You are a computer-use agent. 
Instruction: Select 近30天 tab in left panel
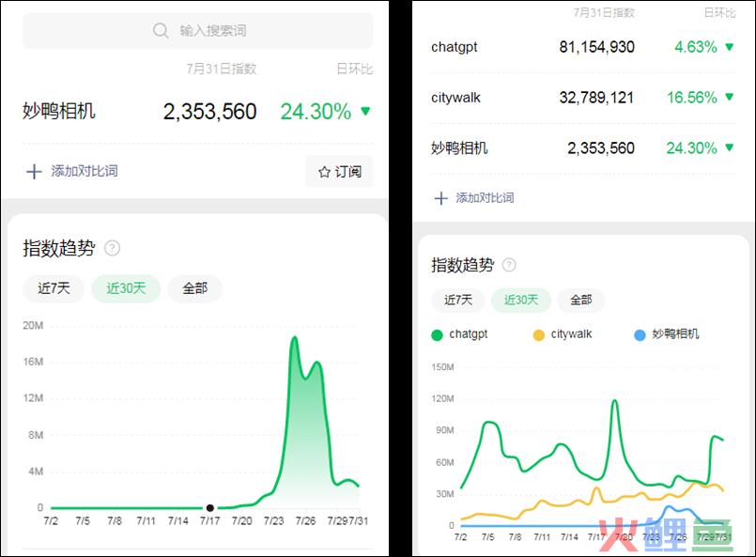coord(126,288)
